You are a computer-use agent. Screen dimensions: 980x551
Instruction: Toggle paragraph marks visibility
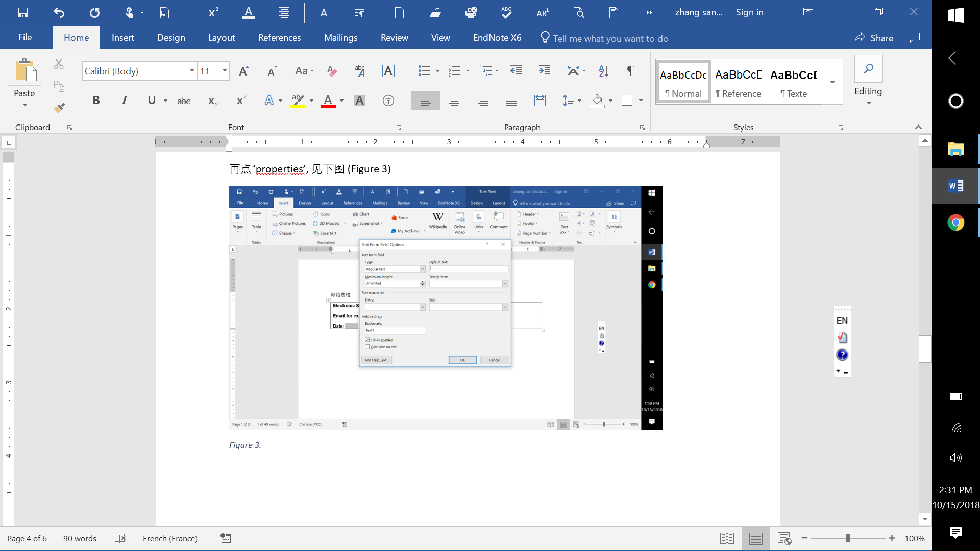point(631,71)
